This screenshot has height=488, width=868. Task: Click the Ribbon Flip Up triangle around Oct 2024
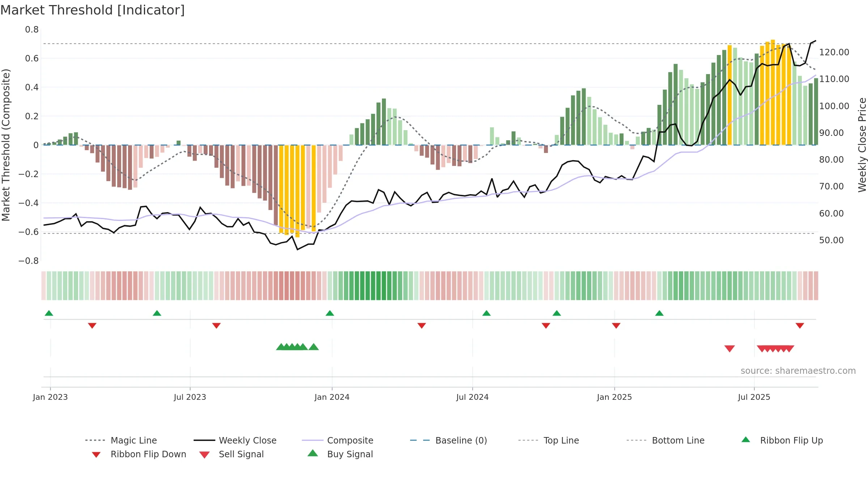[x=557, y=313]
